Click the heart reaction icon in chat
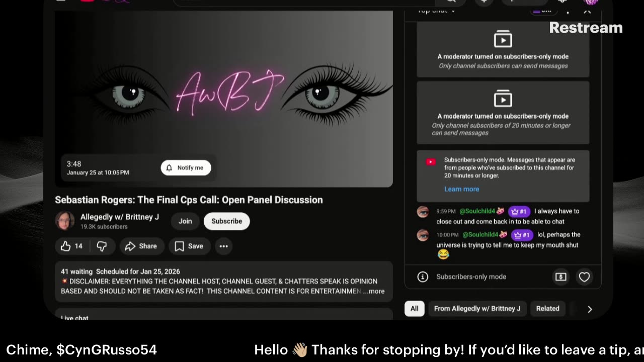 (584, 277)
